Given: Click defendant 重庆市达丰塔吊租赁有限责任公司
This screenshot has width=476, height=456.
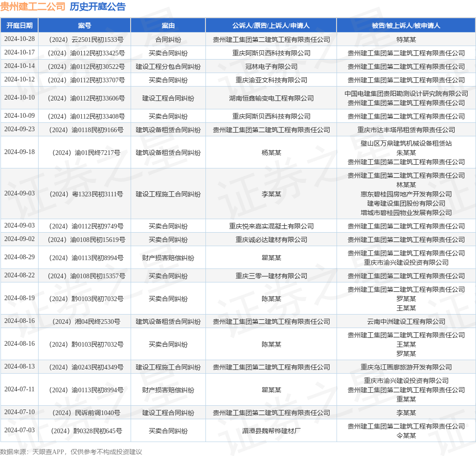Looking at the screenshot, I should coord(406,130).
